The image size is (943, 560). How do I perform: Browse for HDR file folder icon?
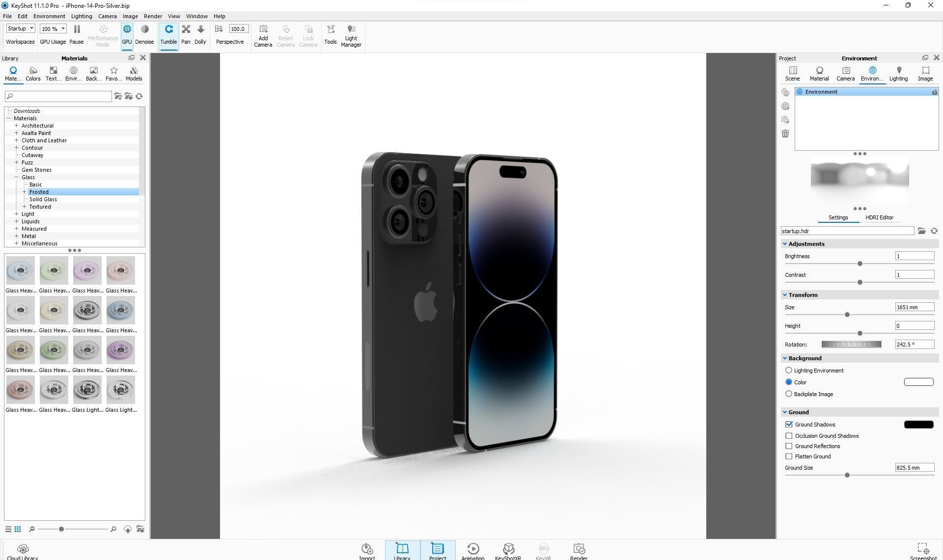click(921, 231)
